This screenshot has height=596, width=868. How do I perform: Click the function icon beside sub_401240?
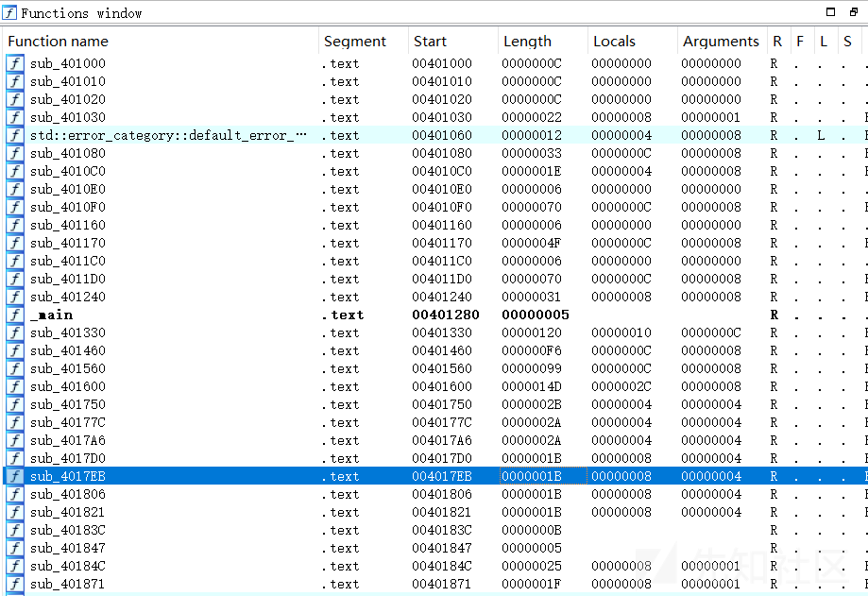[15, 297]
